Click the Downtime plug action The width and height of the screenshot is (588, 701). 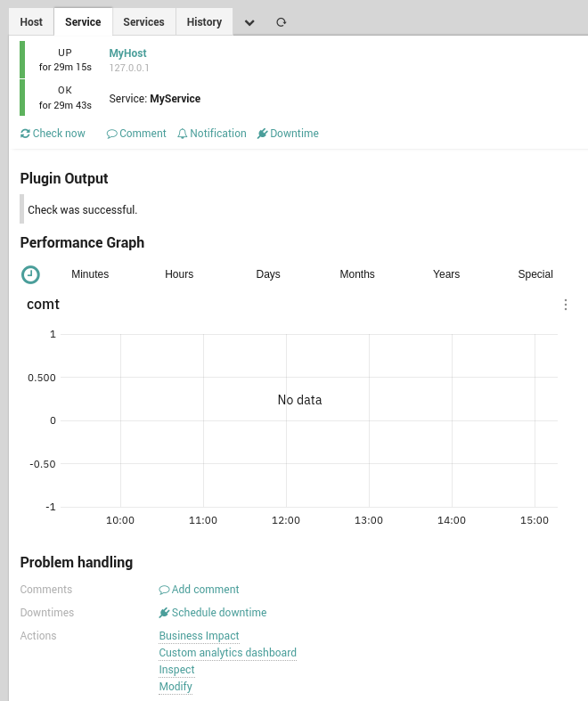pos(288,134)
